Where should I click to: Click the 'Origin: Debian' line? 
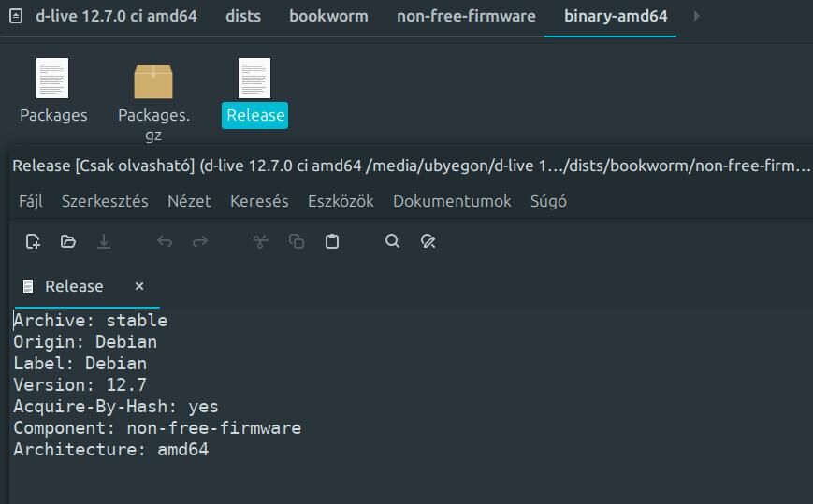tap(85, 342)
